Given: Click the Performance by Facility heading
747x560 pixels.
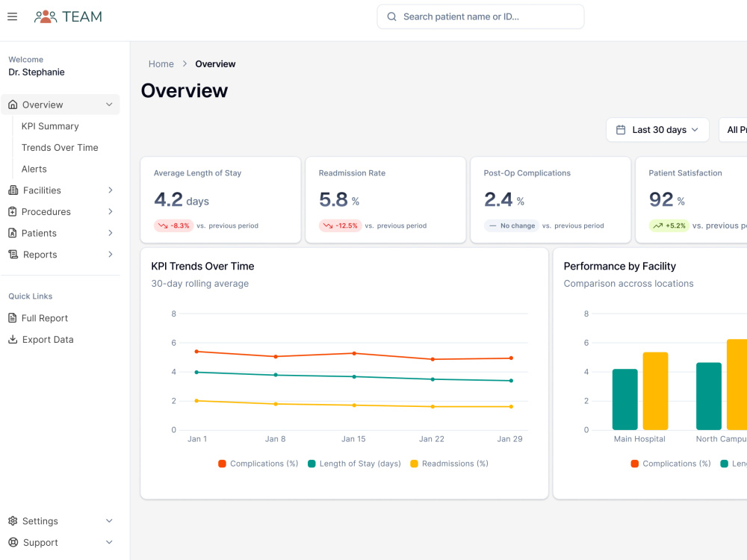Looking at the screenshot, I should pos(619,267).
